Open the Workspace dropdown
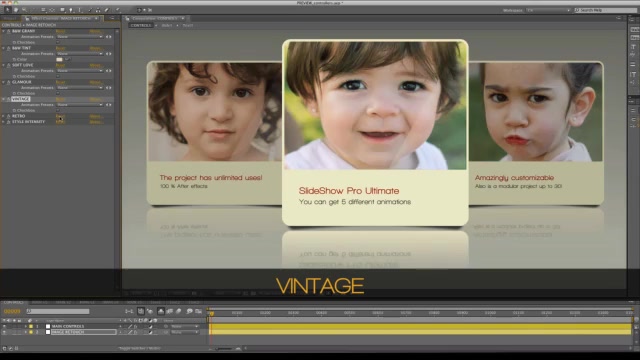The image size is (640, 360). [548, 10]
